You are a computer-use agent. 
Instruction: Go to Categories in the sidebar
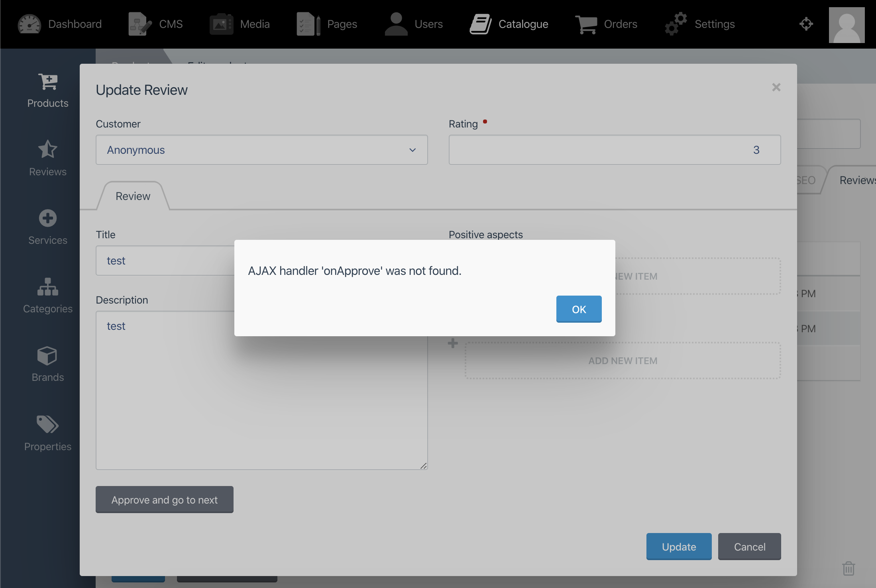pos(48,296)
